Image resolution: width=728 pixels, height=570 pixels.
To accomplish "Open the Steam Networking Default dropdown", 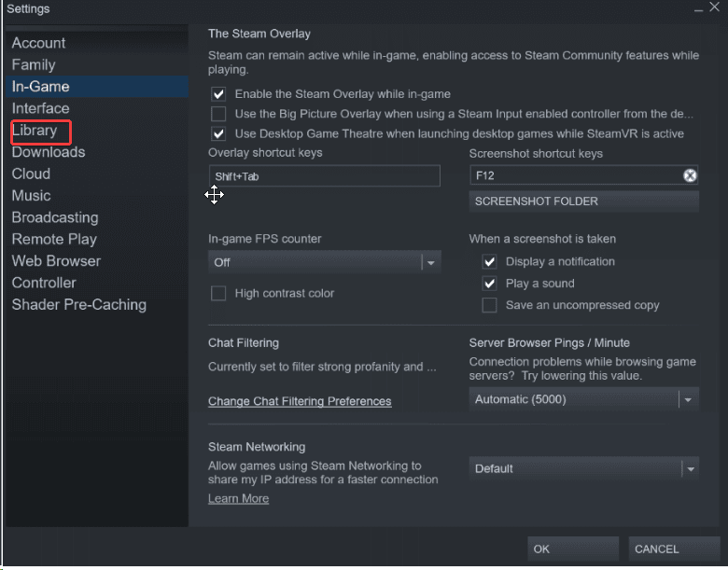I will click(x=583, y=468).
